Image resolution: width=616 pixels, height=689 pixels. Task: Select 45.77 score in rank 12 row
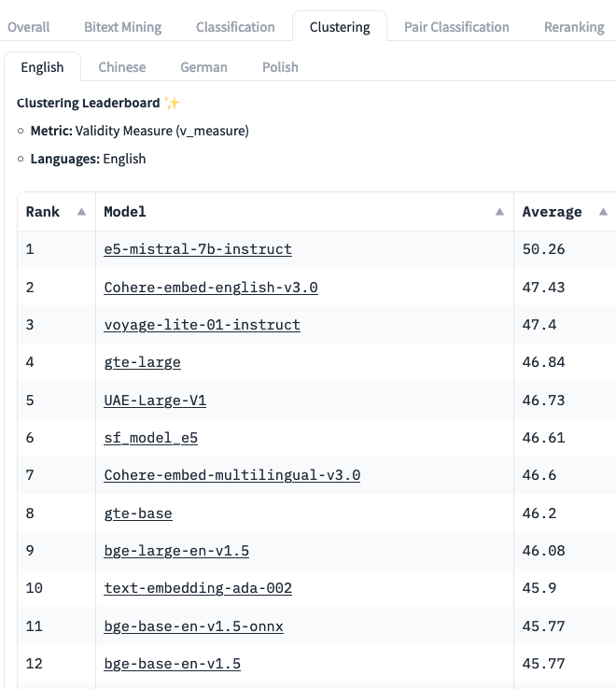coord(543,664)
